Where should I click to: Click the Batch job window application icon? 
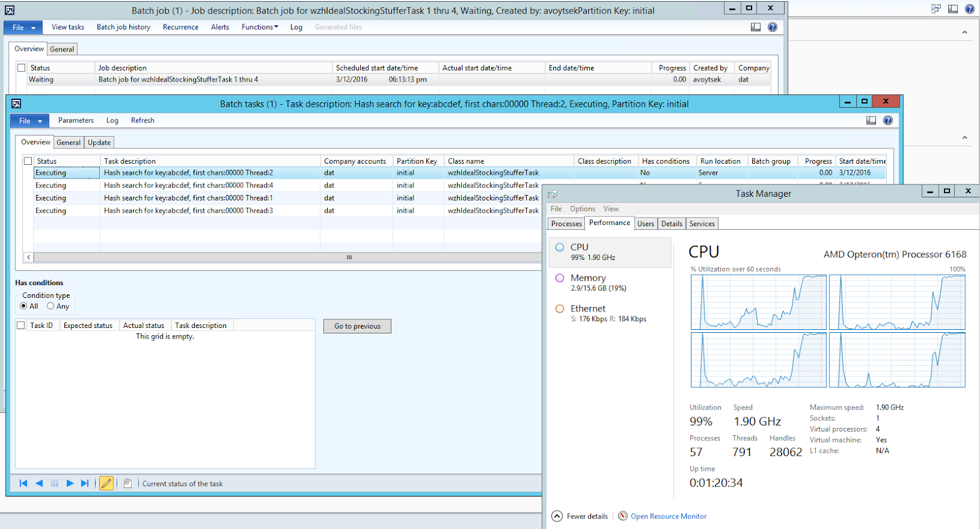click(9, 10)
